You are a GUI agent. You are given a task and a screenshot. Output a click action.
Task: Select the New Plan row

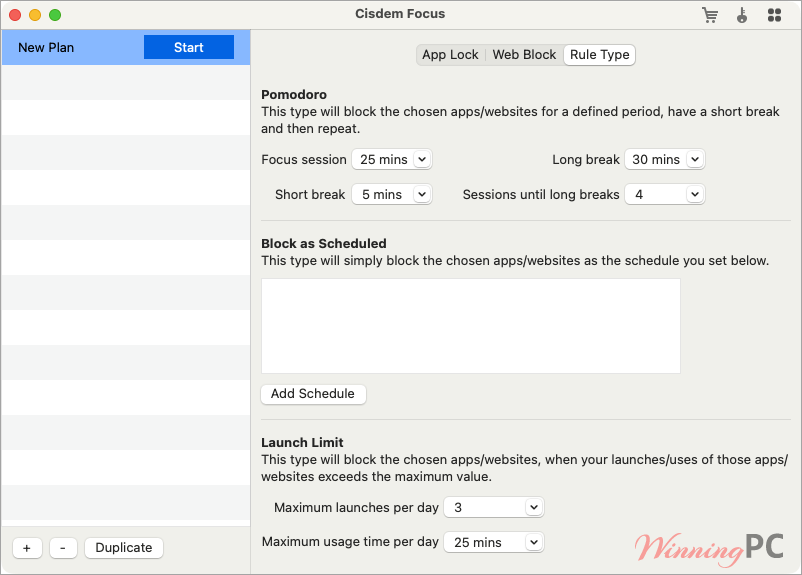pyautogui.click(x=126, y=47)
